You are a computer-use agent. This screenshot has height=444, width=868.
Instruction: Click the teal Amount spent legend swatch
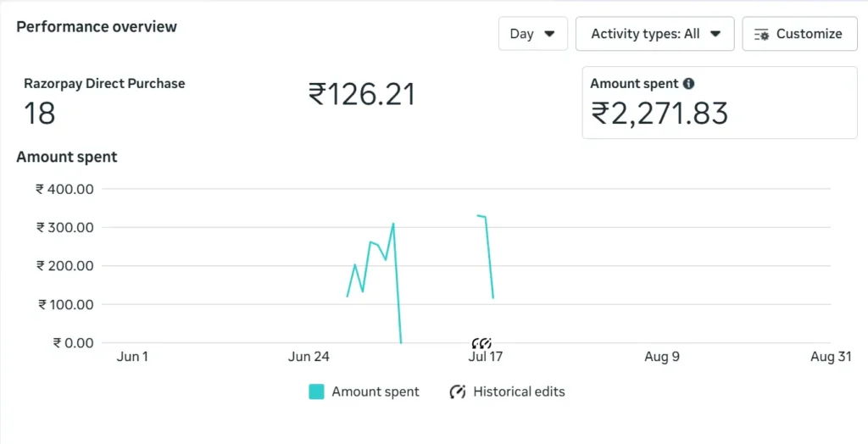pyautogui.click(x=316, y=391)
